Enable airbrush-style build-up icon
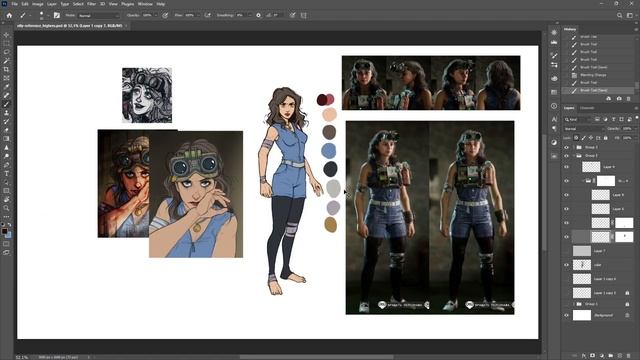 tap(208, 16)
